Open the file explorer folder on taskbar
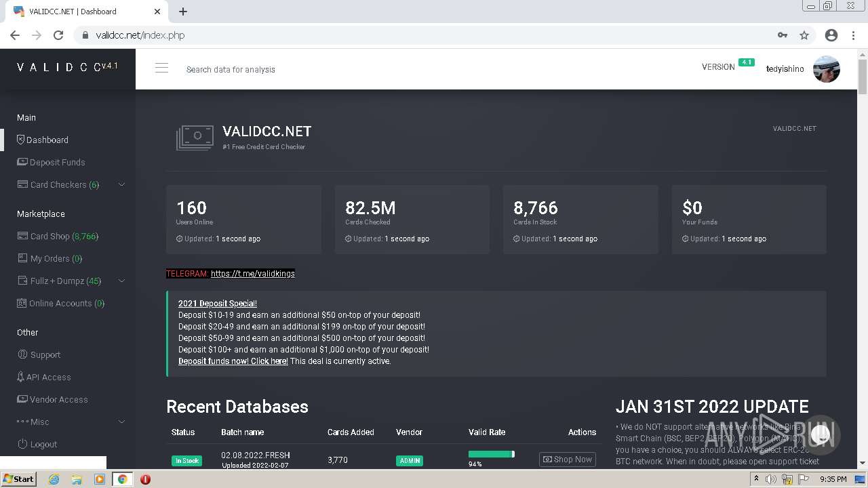868x488 pixels. click(x=77, y=479)
